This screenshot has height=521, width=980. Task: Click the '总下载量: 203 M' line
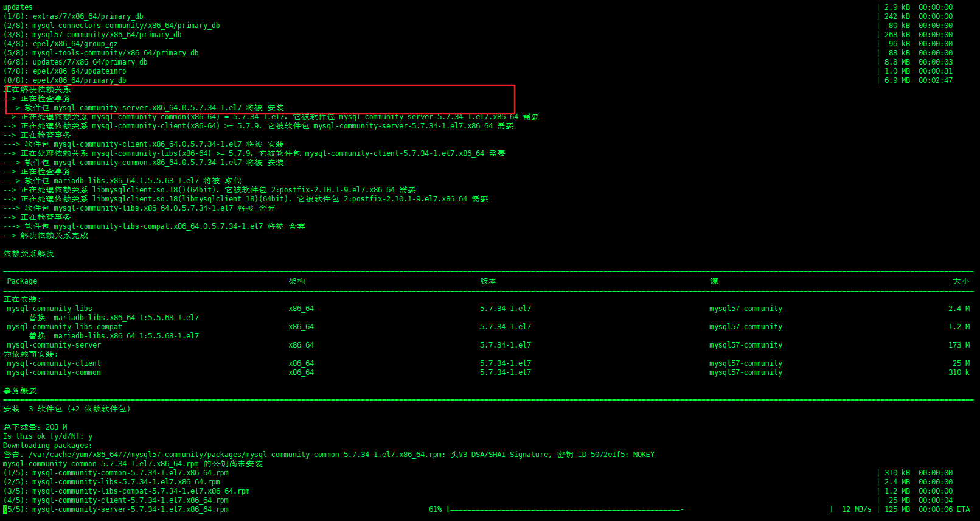click(x=35, y=427)
